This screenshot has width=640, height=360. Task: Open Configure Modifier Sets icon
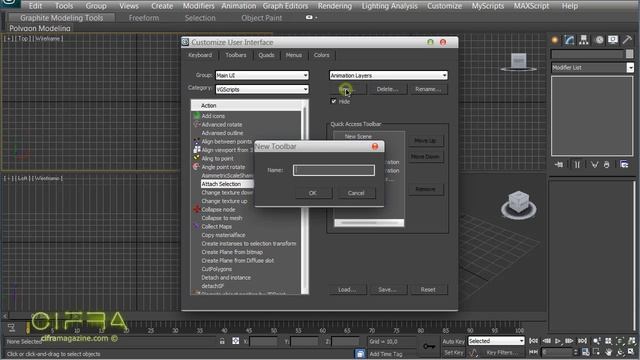(624, 164)
